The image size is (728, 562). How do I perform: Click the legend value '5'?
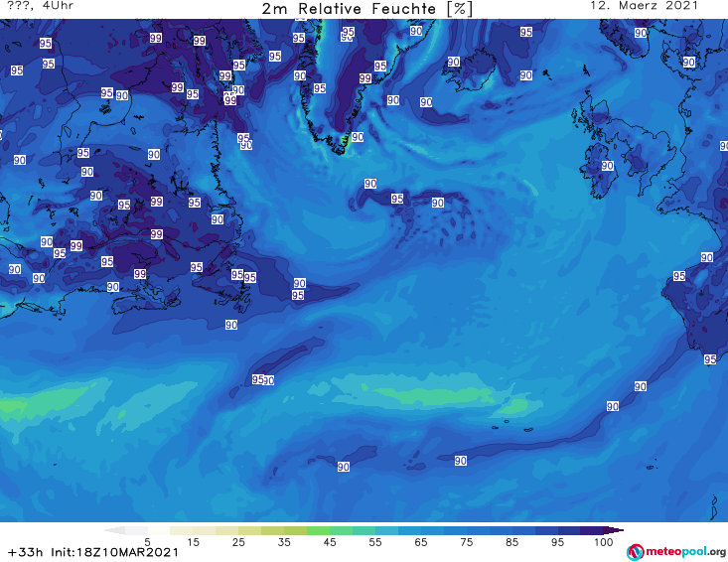tap(147, 542)
